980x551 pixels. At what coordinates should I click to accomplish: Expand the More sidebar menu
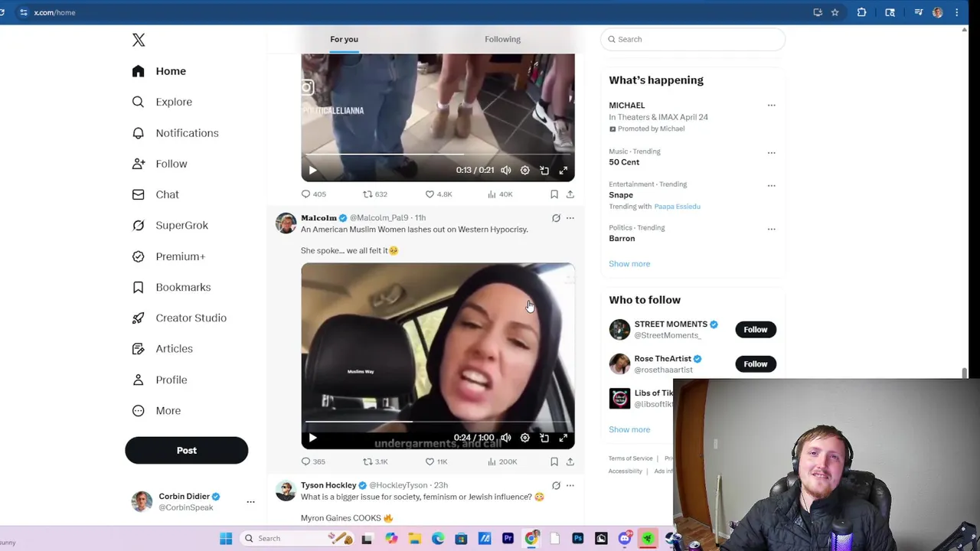[x=156, y=411]
